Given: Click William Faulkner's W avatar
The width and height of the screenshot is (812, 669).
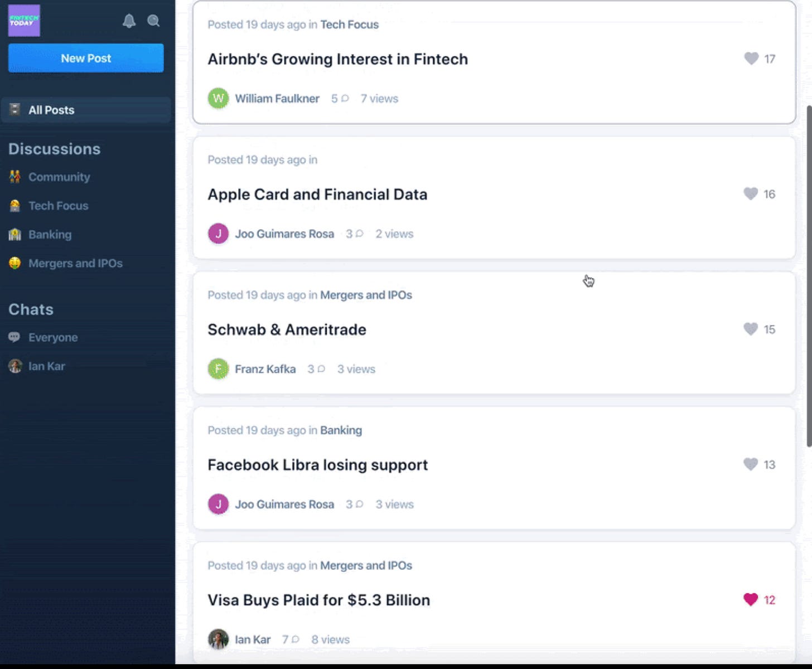Looking at the screenshot, I should (218, 99).
